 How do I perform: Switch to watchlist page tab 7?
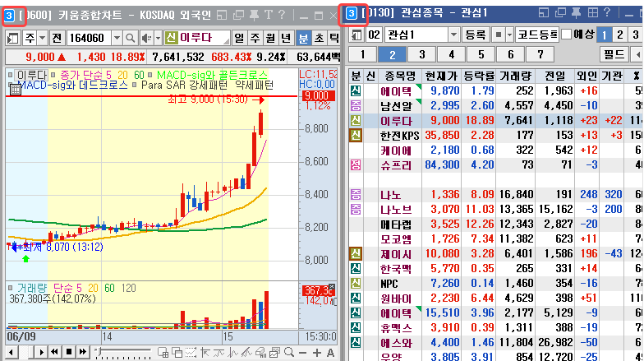pos(540,54)
